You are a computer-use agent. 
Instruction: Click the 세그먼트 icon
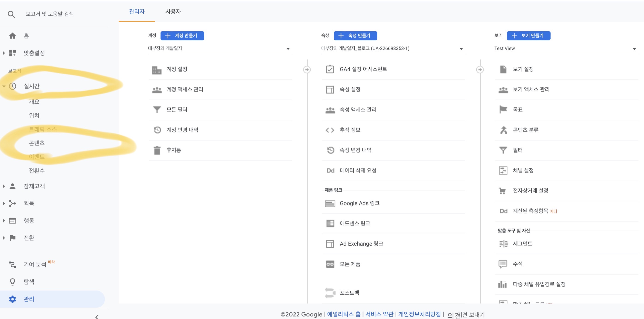coord(504,243)
